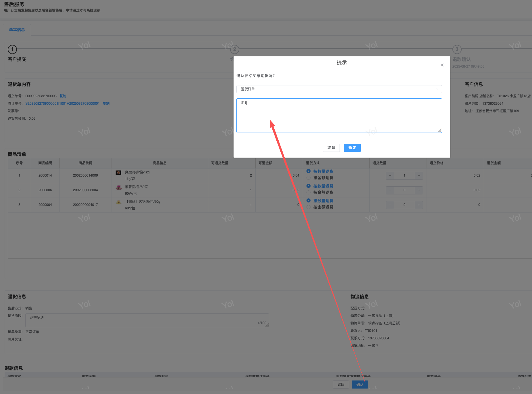Image resolution: width=532 pixels, height=394 pixels.
Task: Switch to the 基本信息 tab
Action: point(17,30)
